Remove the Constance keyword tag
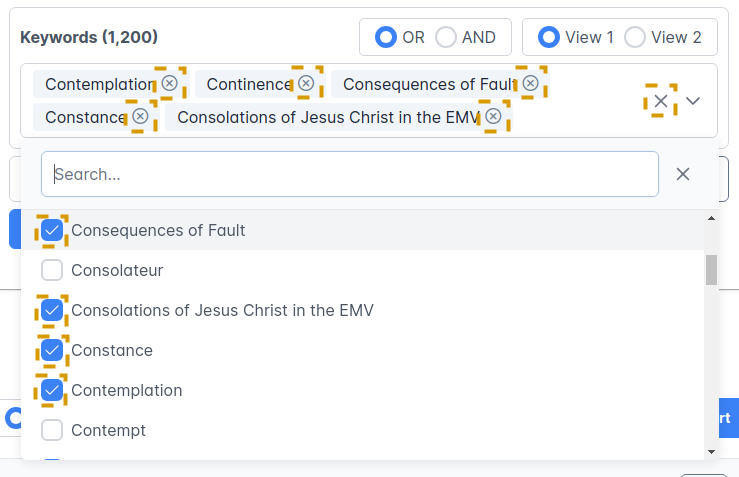The image size is (739, 477). tap(141, 116)
